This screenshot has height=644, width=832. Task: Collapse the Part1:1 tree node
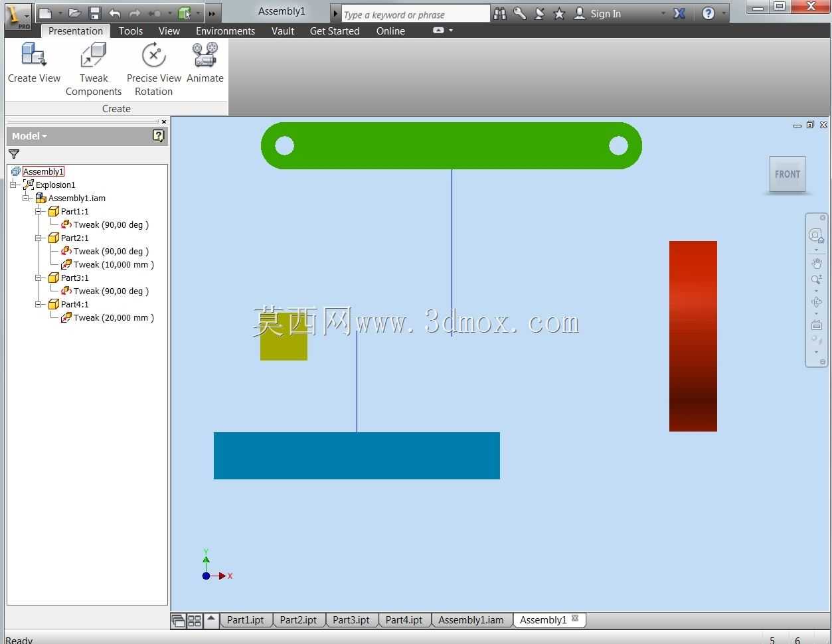coord(39,211)
